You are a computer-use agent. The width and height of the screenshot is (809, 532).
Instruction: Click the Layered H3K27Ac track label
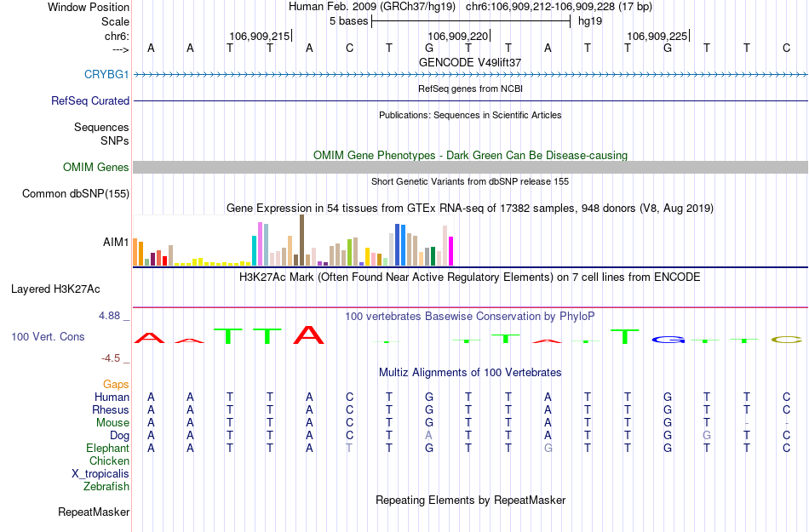tap(55, 289)
